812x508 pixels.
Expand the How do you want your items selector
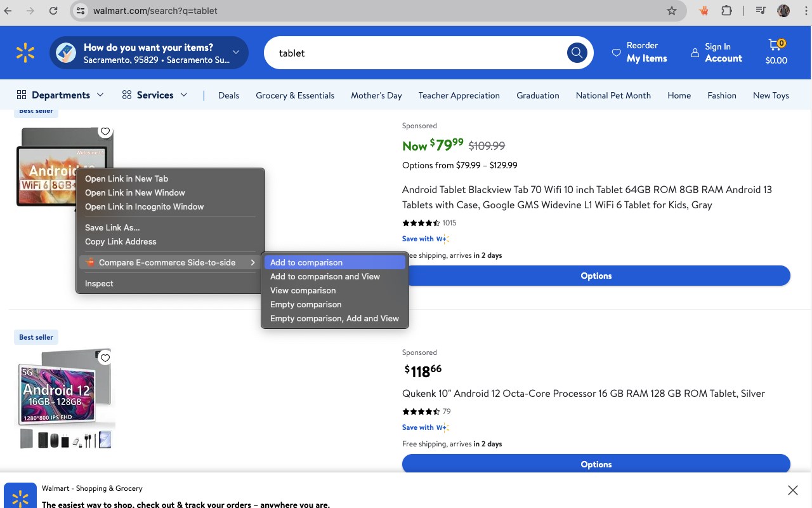(148, 53)
